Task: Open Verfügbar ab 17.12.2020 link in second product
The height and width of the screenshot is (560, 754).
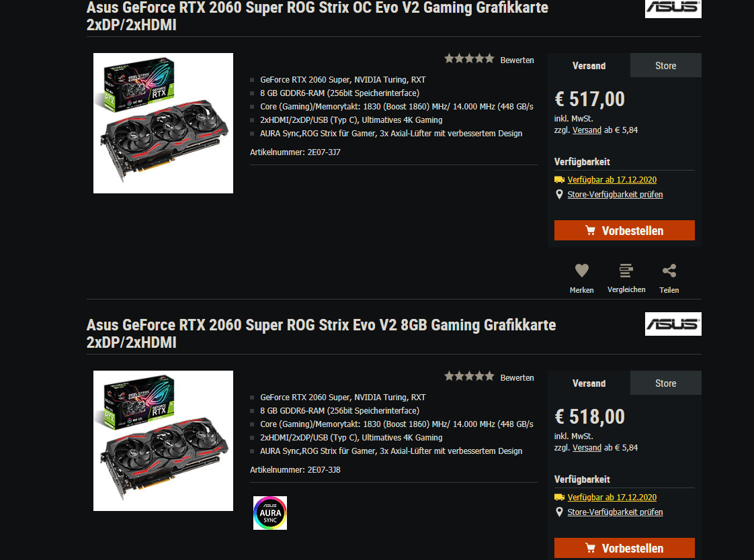Action: 612,497
